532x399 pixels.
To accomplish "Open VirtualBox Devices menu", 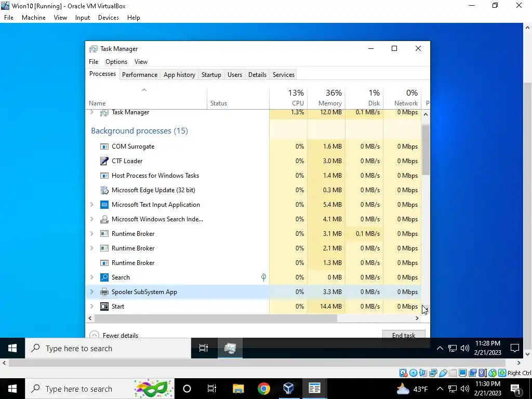I will [108, 18].
